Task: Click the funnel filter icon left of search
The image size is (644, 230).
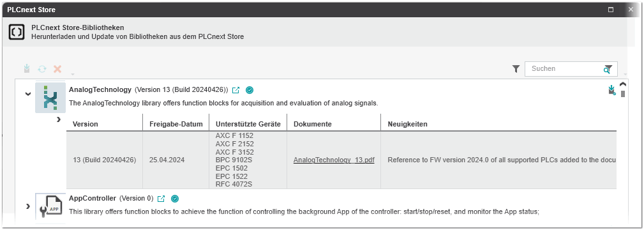Action: point(516,69)
